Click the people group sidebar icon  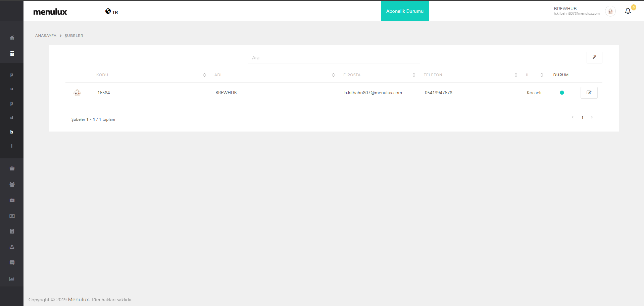(x=12, y=185)
